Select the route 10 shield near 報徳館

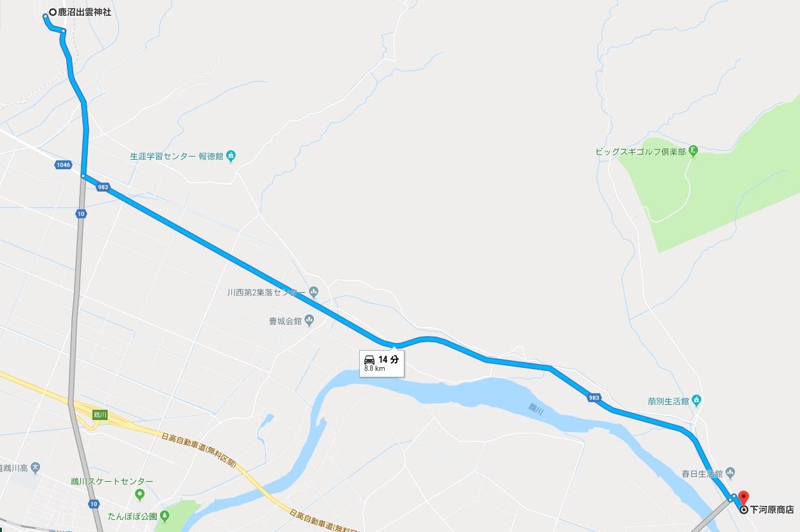pyautogui.click(x=80, y=214)
